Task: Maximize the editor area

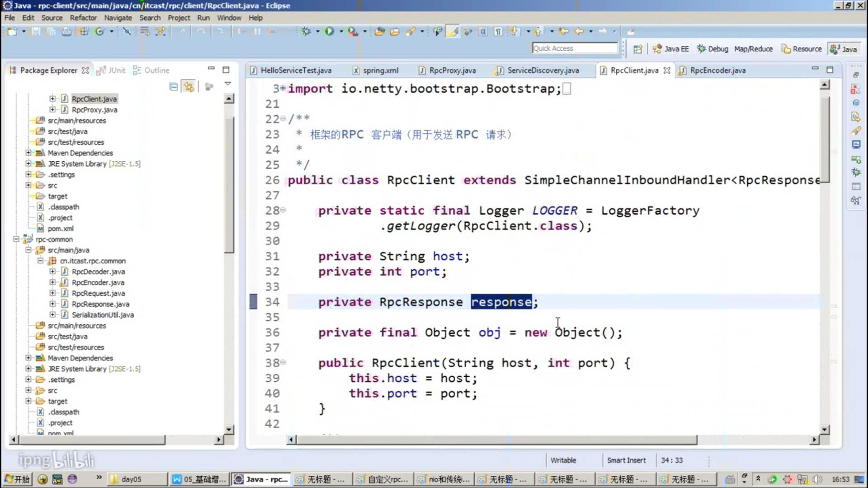Action: click(830, 70)
